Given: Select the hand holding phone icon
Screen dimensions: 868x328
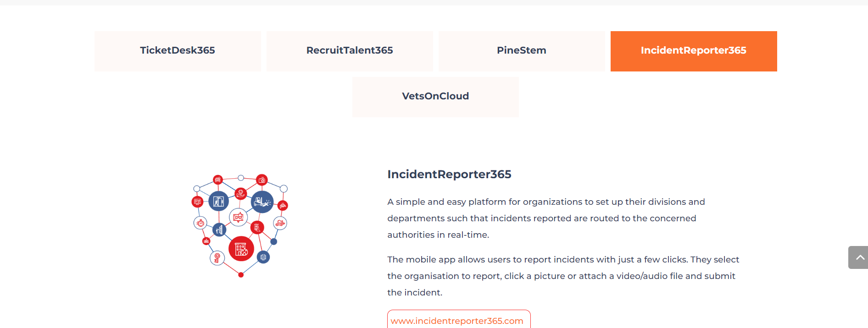Looking at the screenshot, I should tap(257, 227).
